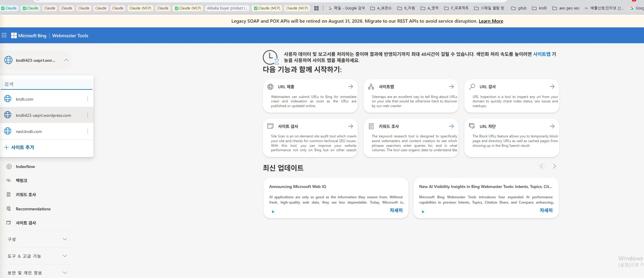Click the URL 제출 card arrow

point(351,86)
